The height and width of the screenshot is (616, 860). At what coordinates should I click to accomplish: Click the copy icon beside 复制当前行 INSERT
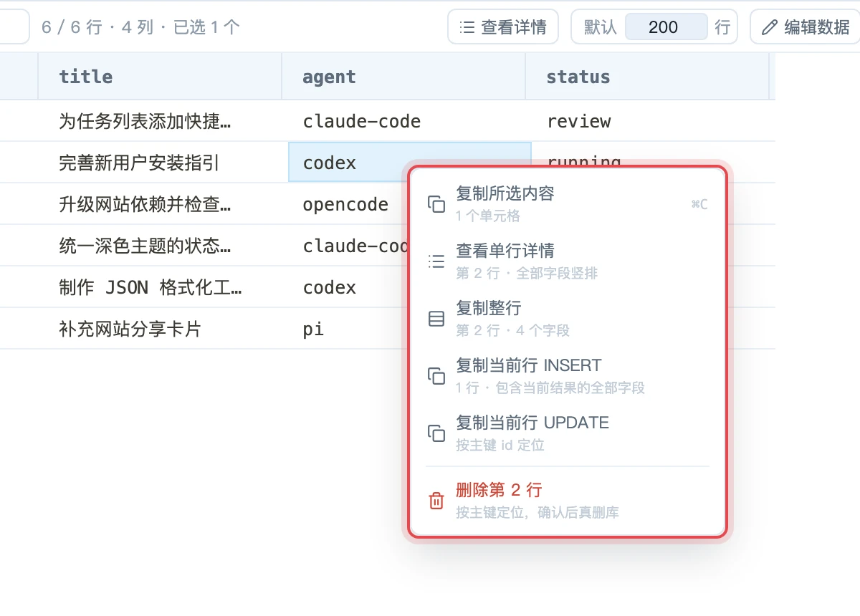click(x=436, y=376)
